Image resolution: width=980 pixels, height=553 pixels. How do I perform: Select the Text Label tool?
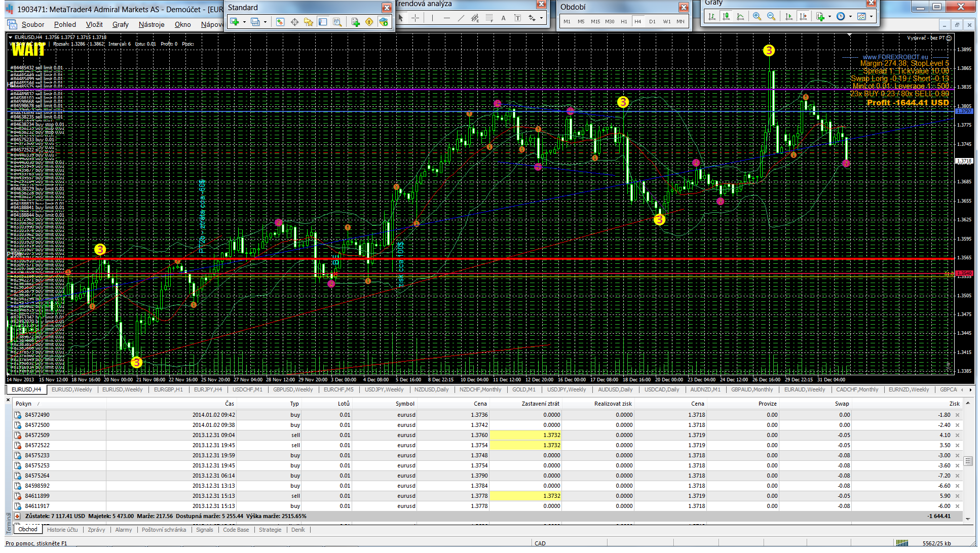click(x=517, y=18)
